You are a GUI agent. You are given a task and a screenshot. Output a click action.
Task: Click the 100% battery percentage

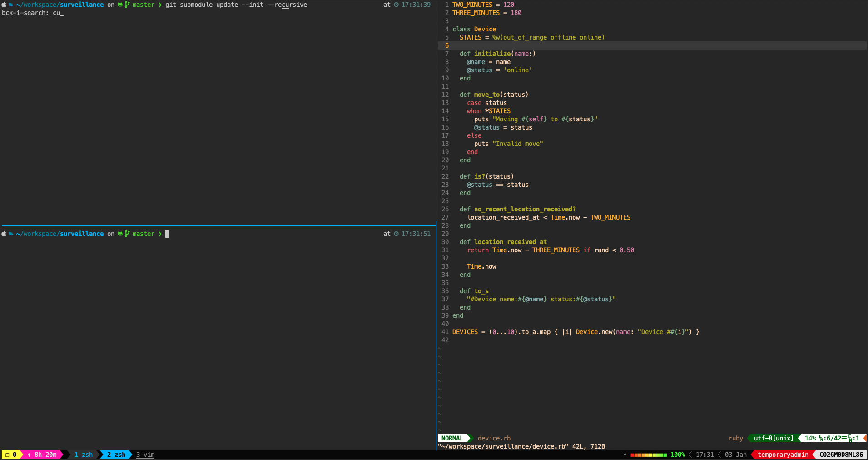click(x=678, y=455)
